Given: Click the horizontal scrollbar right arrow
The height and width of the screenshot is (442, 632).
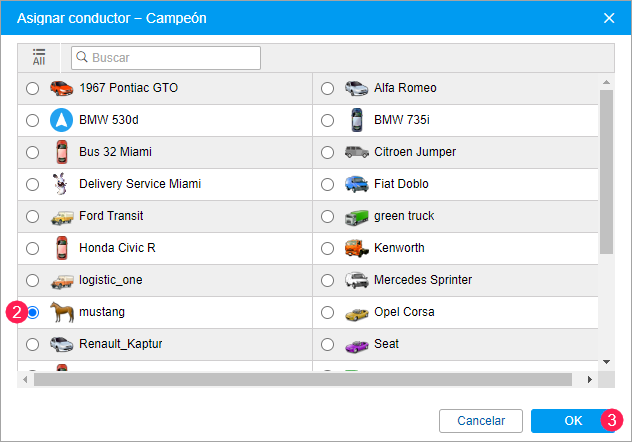Looking at the screenshot, I should coord(590,379).
